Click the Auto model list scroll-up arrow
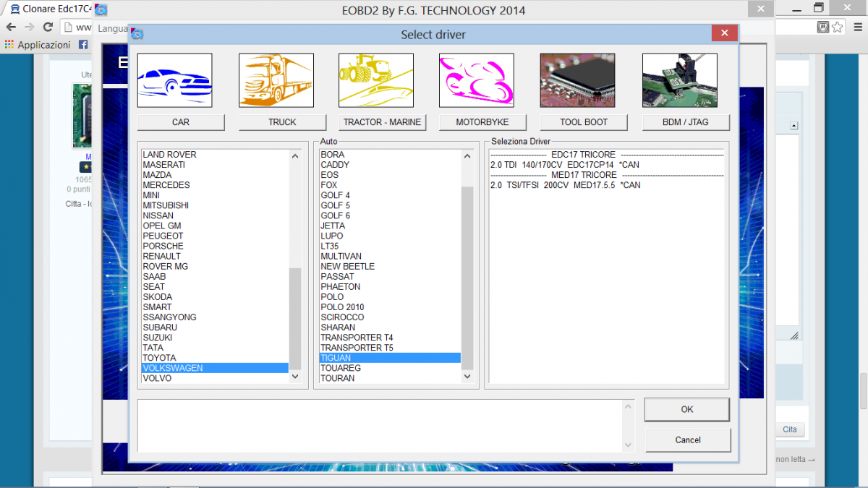The width and height of the screenshot is (868, 488). (x=467, y=155)
